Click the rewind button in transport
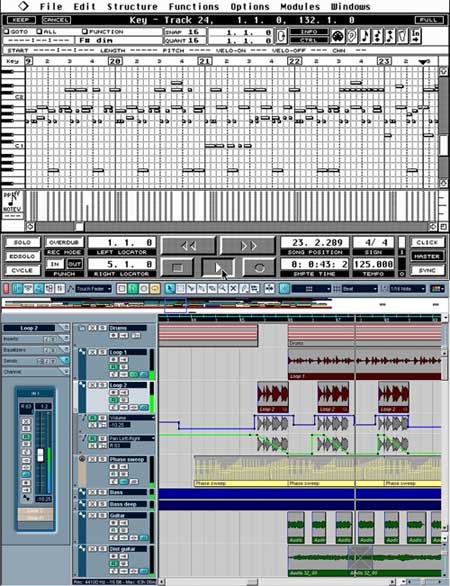450x586 pixels. (188, 246)
